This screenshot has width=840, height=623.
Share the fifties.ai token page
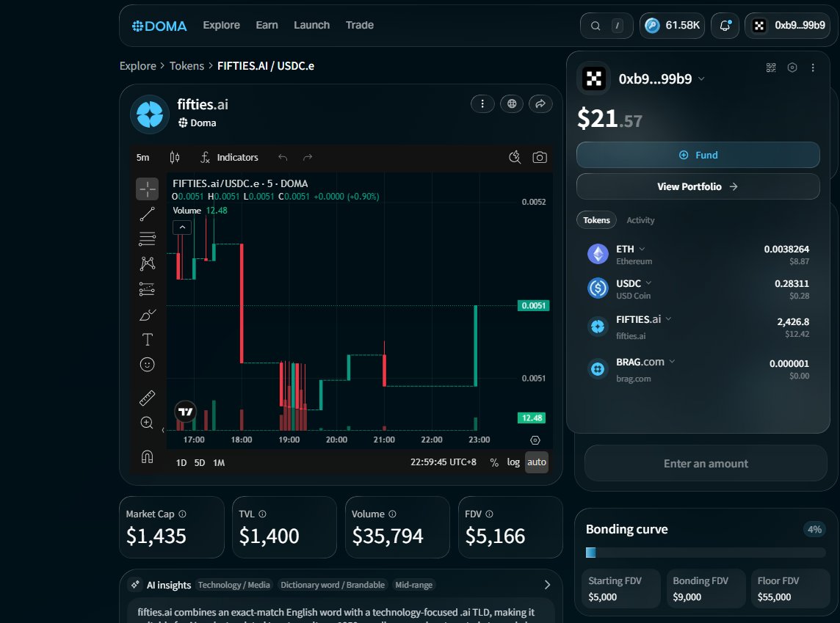pos(540,104)
